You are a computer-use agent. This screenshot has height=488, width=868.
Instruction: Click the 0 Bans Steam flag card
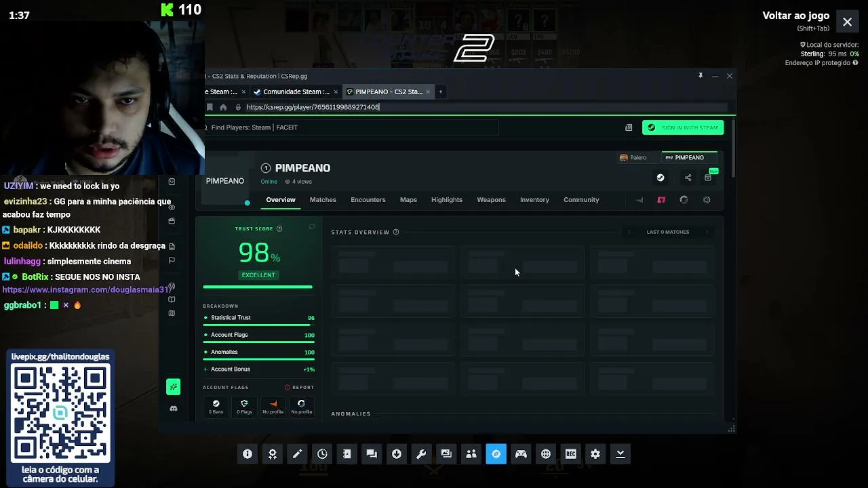216,407
